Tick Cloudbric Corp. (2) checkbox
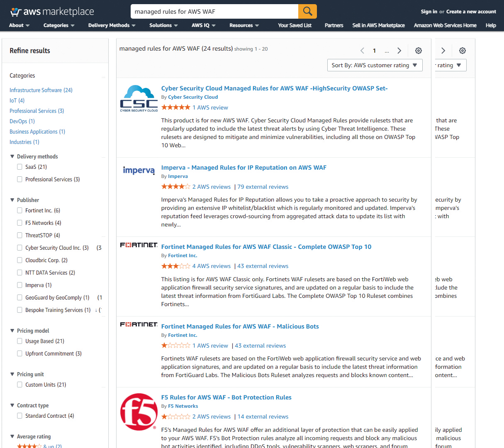 (x=19, y=260)
